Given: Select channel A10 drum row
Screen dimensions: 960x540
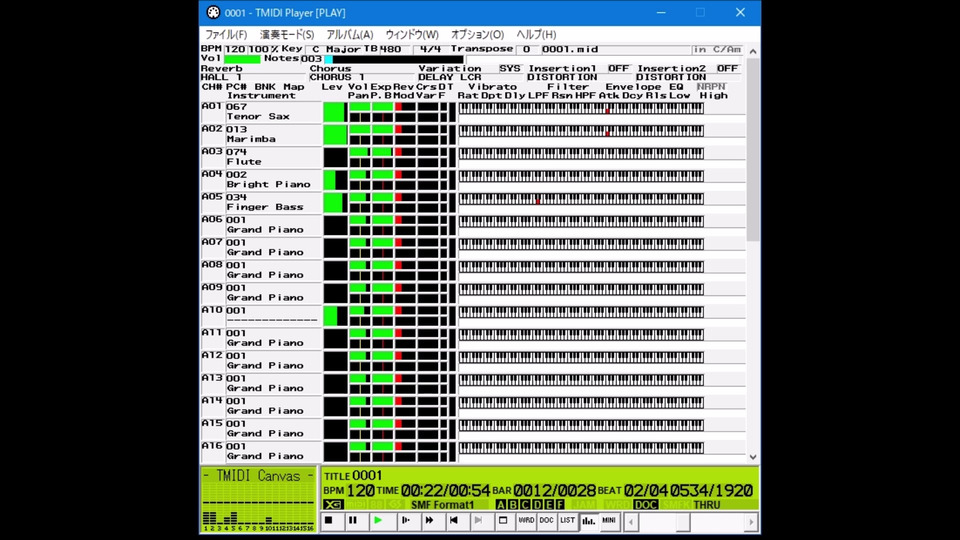Looking at the screenshot, I should 261,315.
